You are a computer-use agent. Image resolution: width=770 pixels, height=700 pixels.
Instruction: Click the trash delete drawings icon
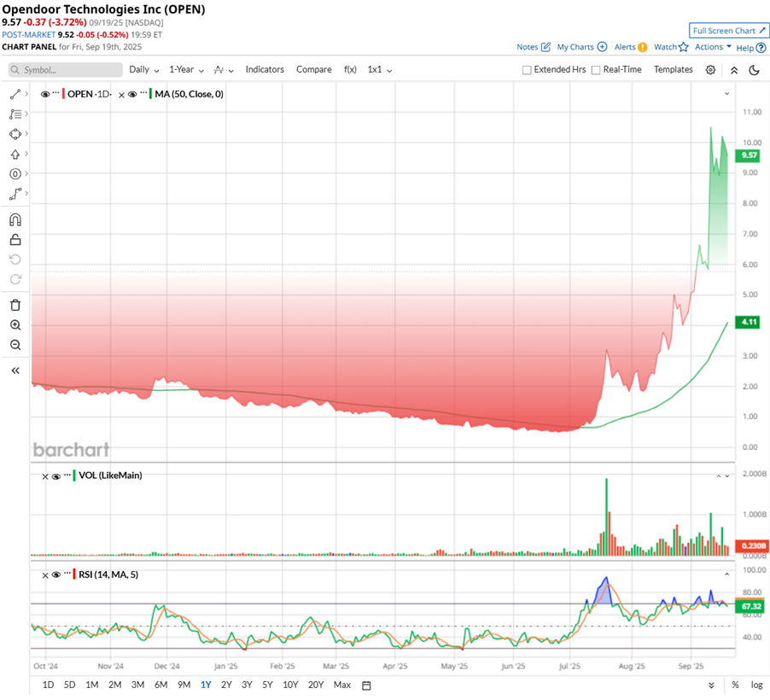click(15, 305)
